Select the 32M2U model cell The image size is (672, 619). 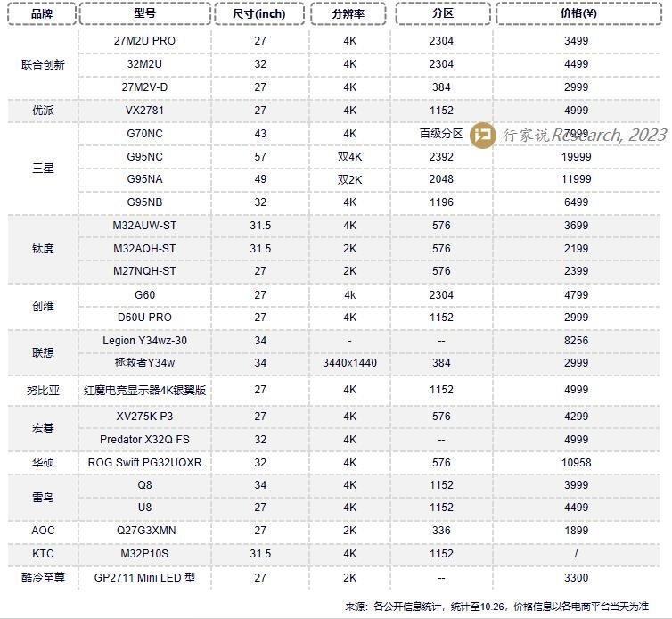point(145,64)
